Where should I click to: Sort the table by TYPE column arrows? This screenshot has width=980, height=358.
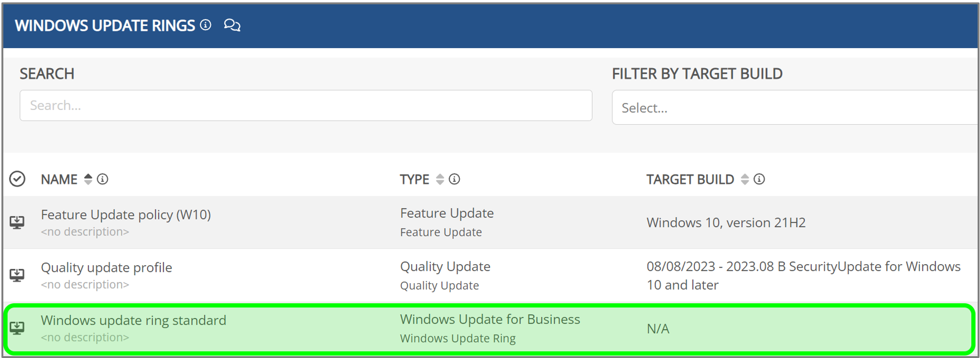click(x=440, y=179)
